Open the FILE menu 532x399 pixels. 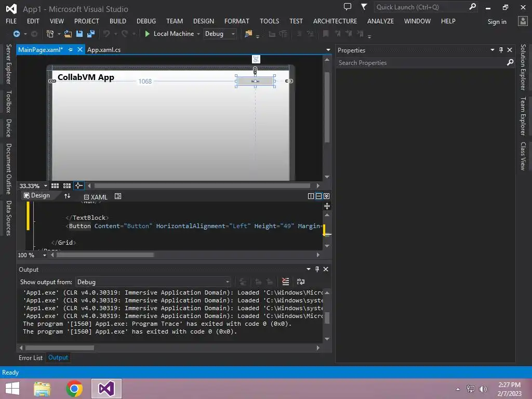11,21
